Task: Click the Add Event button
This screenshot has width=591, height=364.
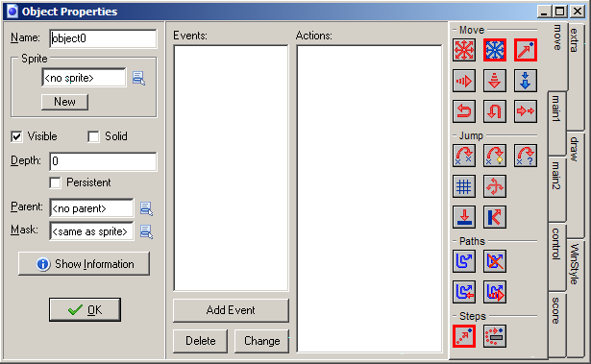Action: (231, 310)
